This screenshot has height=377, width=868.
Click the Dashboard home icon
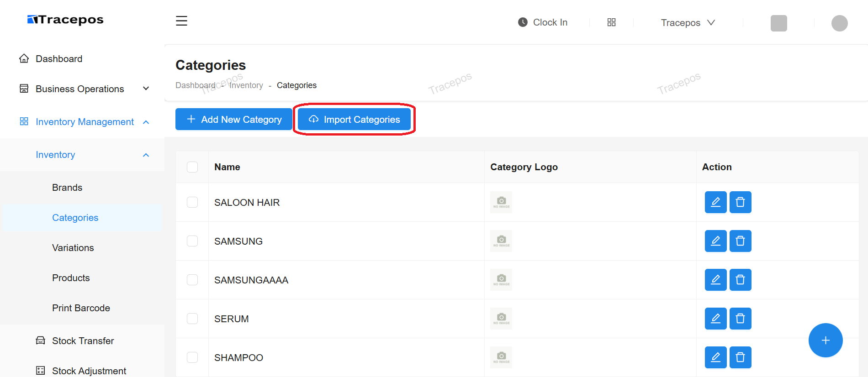click(24, 58)
